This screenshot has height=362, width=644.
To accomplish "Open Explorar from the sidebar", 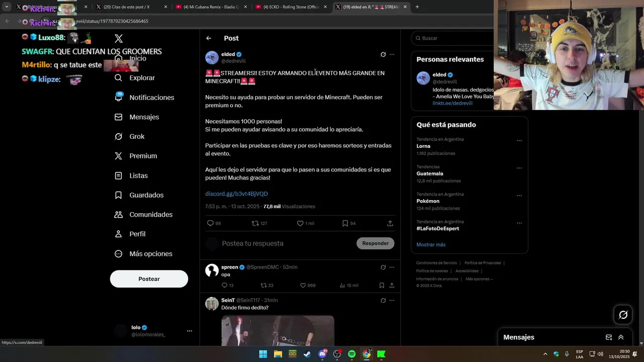I will [x=135, y=78].
